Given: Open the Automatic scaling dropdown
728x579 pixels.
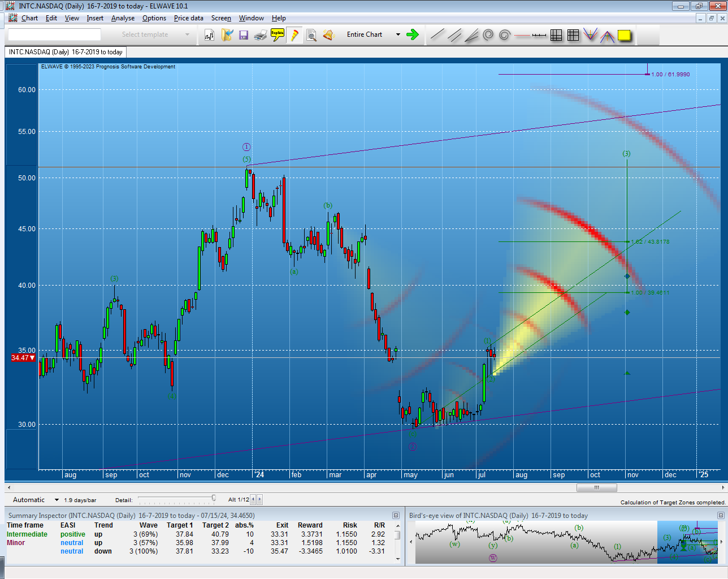Looking at the screenshot, I should tap(57, 500).
